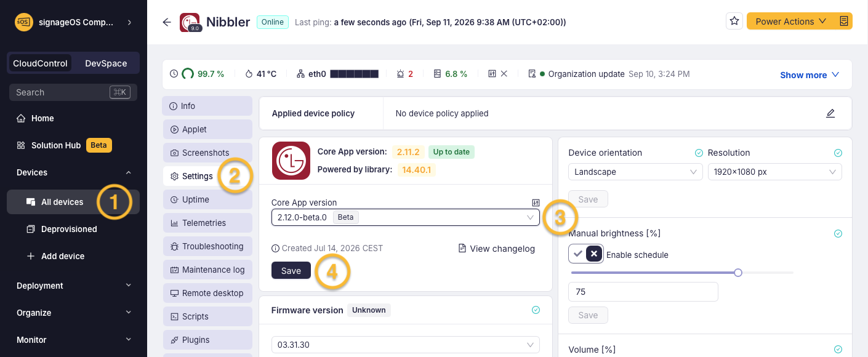Click the policy indicator with X

pyautogui.click(x=497, y=74)
